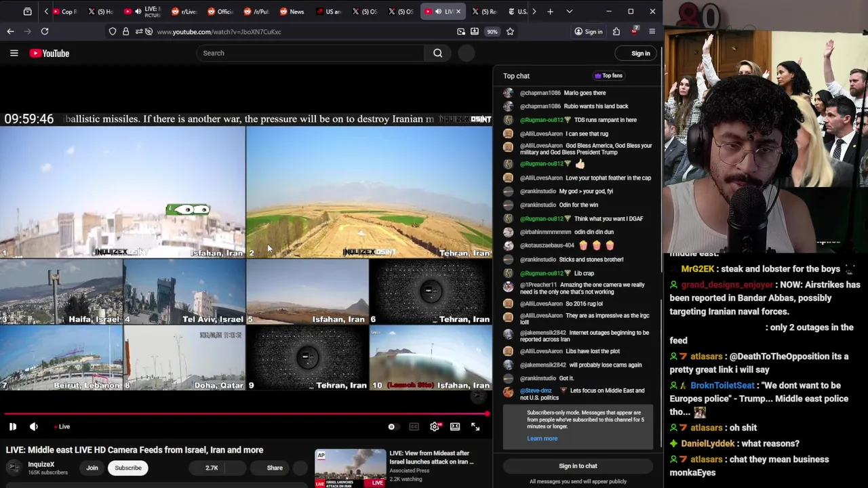Screen dimensions: 868x488
Task: Switch to the Cop R Reddit tab
Action: click(65, 12)
